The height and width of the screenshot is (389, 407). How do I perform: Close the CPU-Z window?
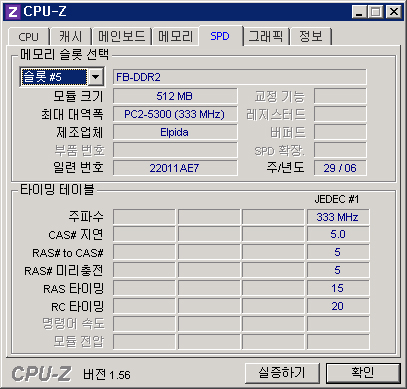click(x=394, y=12)
